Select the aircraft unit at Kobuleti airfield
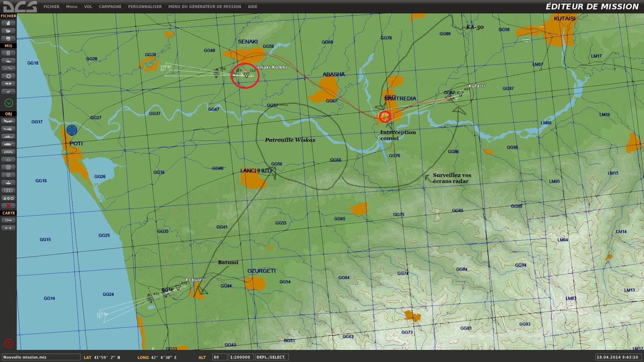Image resolution: width=644 pixels, height=362 pixels. 178,288
